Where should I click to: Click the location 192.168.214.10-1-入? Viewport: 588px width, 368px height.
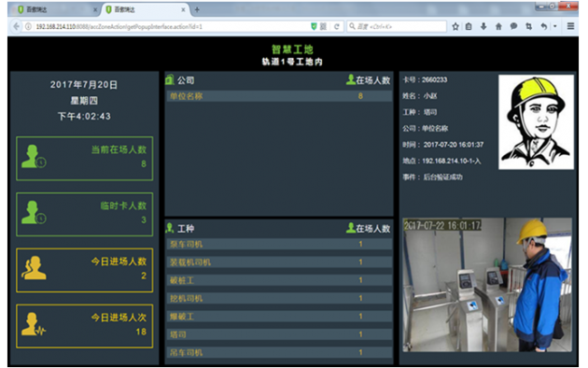click(452, 161)
